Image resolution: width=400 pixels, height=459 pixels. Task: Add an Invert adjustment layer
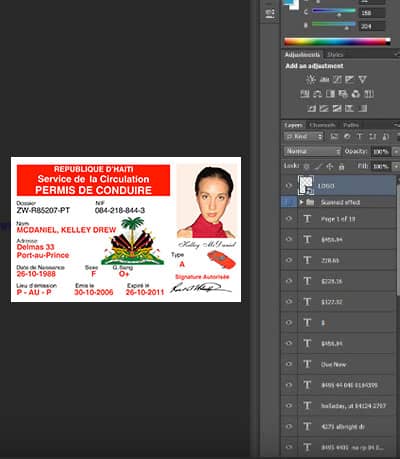[x=311, y=108]
